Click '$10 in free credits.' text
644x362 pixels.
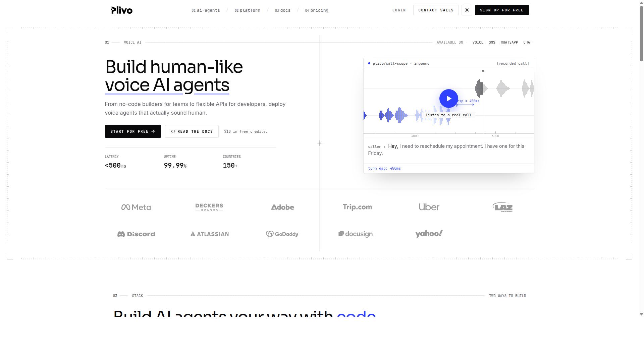(246, 131)
